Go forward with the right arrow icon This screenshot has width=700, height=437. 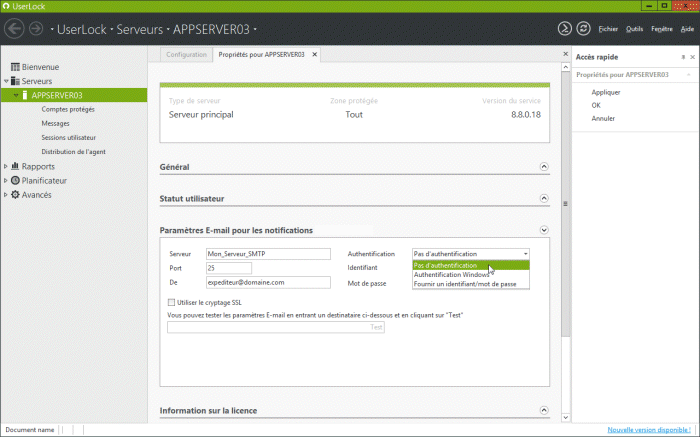pos(36,29)
